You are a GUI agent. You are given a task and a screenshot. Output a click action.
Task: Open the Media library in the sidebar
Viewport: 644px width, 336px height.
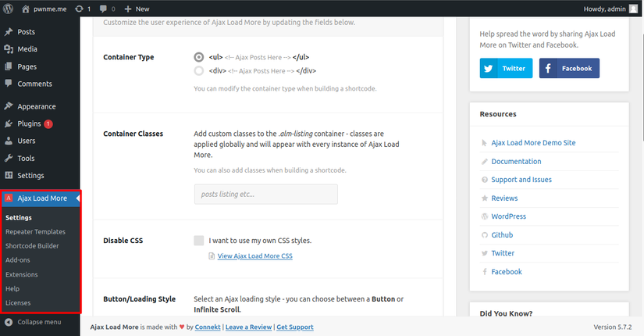tap(27, 49)
